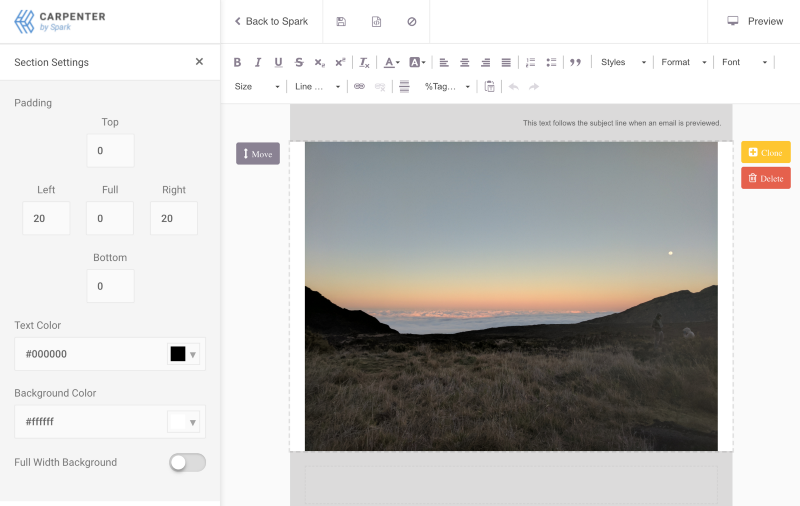Open the Text Color black swatch

point(183,354)
